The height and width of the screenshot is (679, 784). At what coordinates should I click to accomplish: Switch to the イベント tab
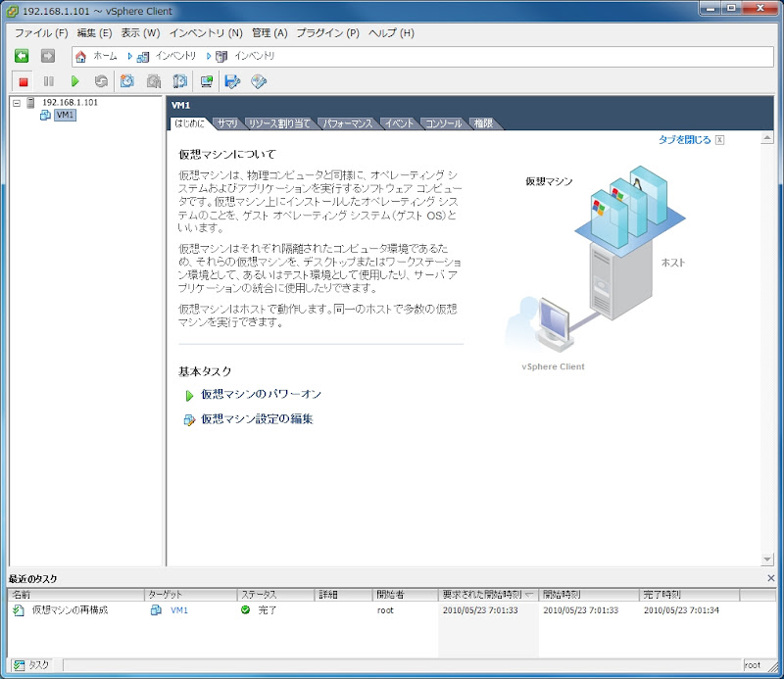click(400, 123)
